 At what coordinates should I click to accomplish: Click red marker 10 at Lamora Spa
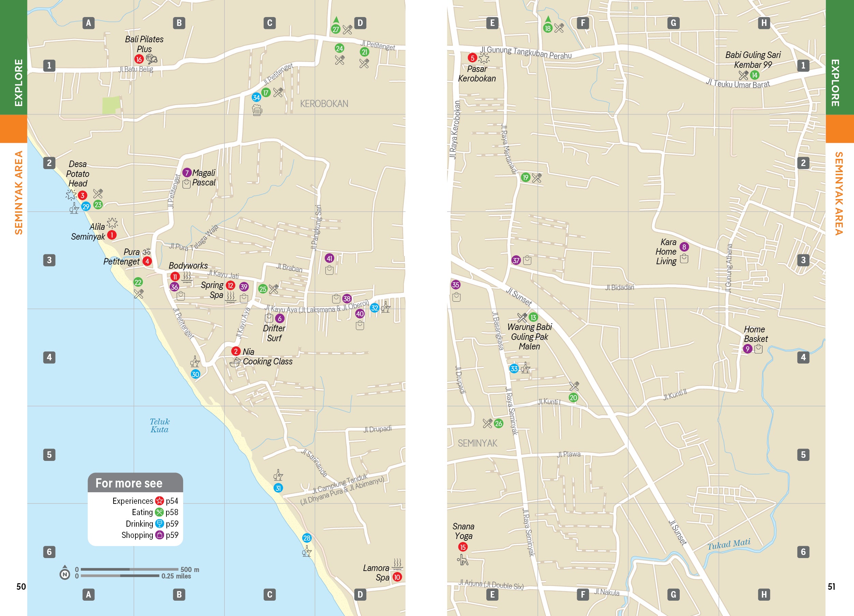pyautogui.click(x=397, y=577)
